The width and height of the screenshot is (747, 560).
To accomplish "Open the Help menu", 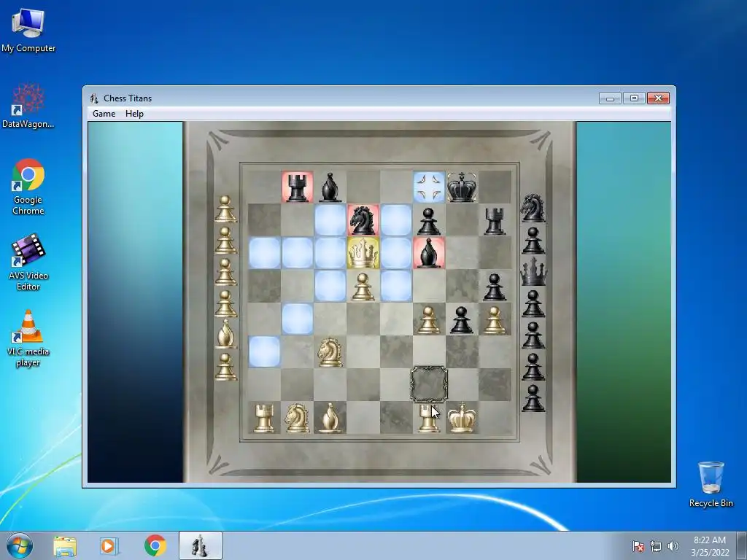I will (x=134, y=113).
